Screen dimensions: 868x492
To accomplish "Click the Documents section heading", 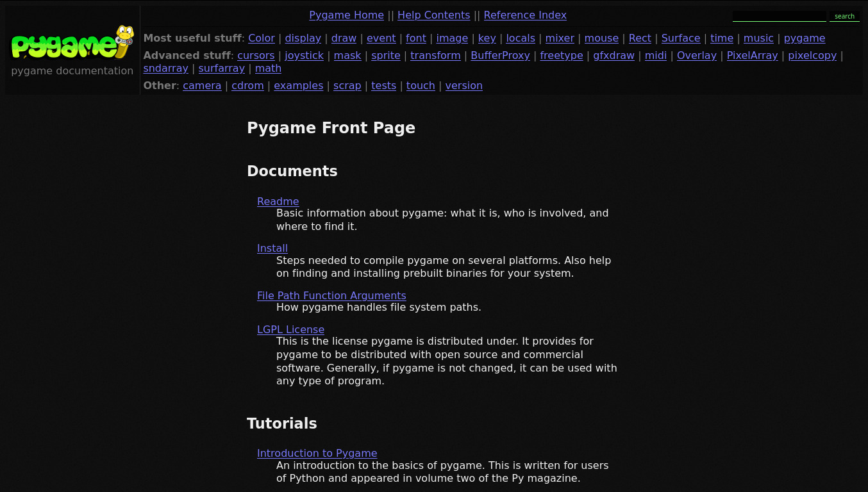I will [x=292, y=171].
